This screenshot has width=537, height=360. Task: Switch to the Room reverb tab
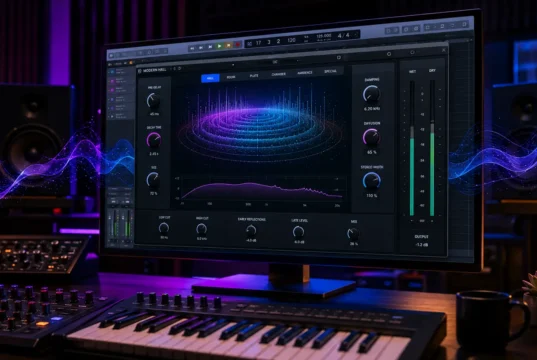[x=231, y=77]
